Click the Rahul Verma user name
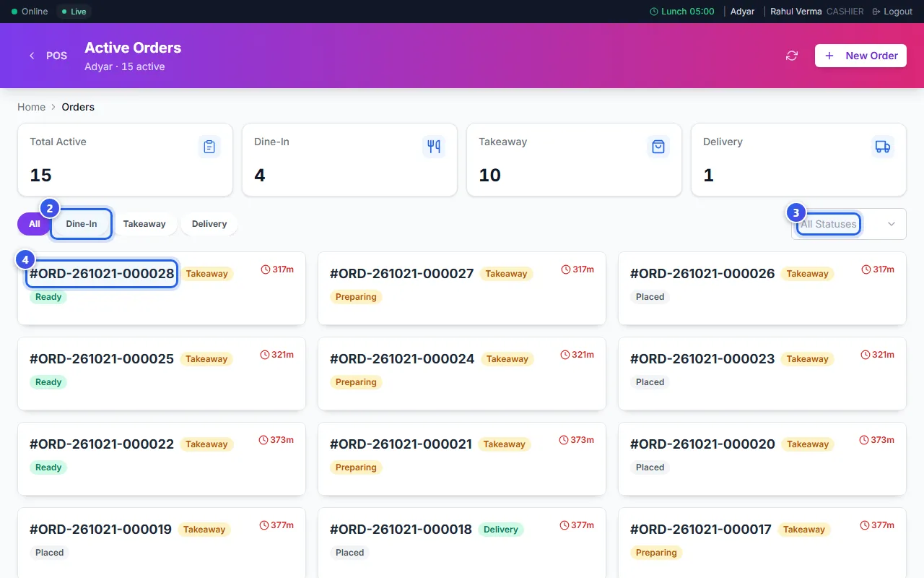Image resolution: width=924 pixels, height=578 pixels. pyautogui.click(x=796, y=12)
